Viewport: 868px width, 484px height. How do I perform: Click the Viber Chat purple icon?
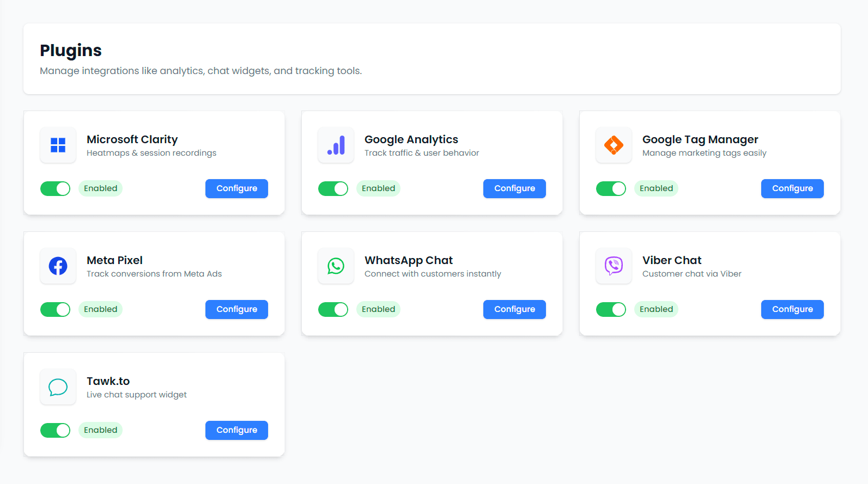click(614, 266)
